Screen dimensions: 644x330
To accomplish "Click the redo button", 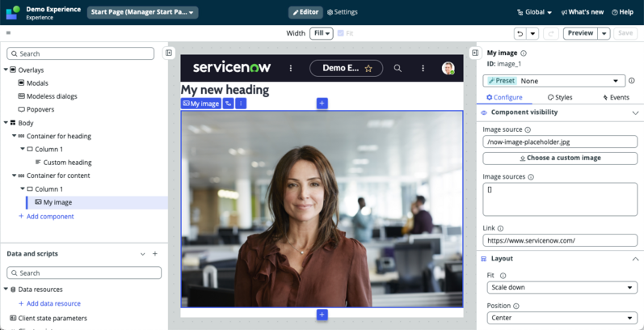I will point(551,33).
